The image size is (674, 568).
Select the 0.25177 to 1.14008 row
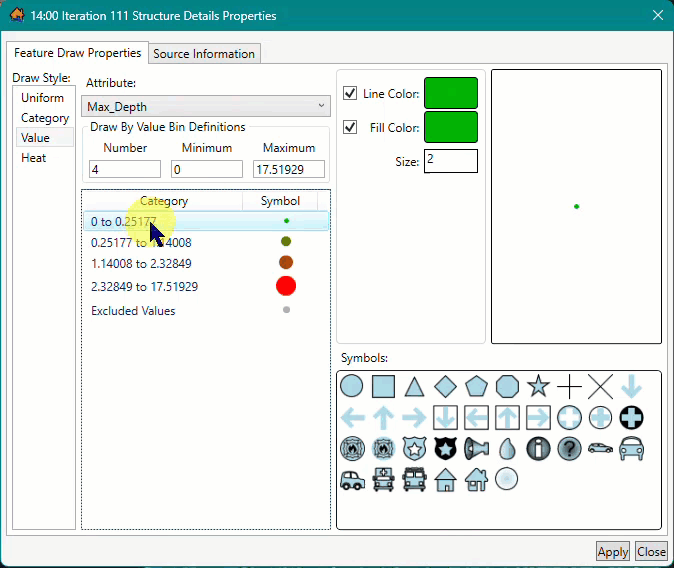point(206,242)
